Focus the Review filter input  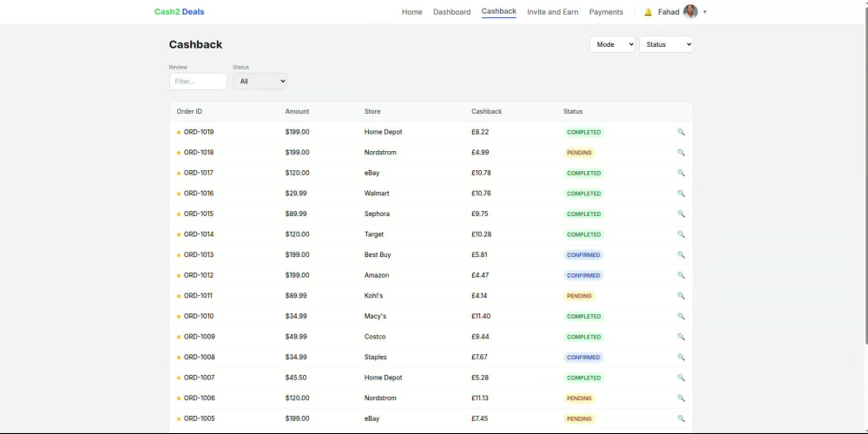198,82
